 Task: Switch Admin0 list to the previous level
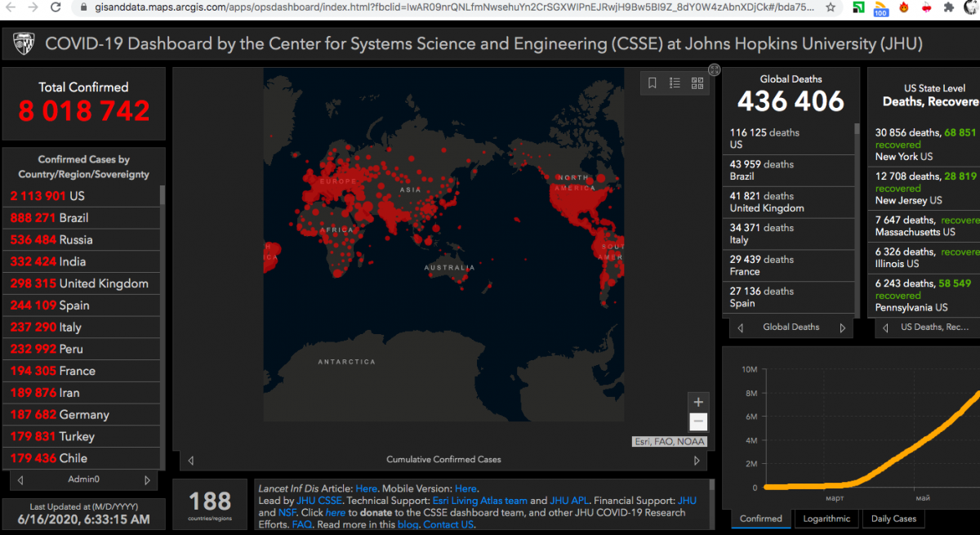[20, 480]
